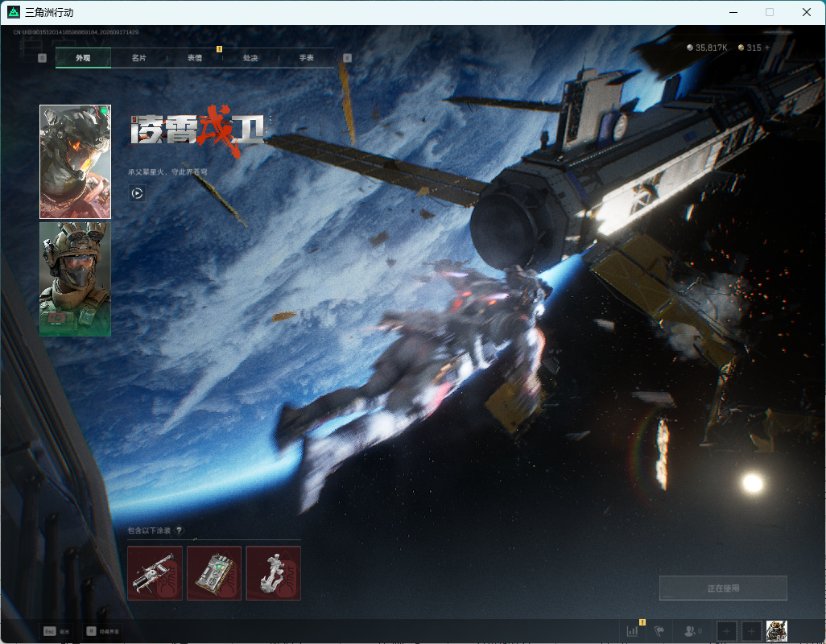This screenshot has height=644, width=826.
Task: Select the 凌霄戍卫 skin portrait thumbnail
Action: 76,162
